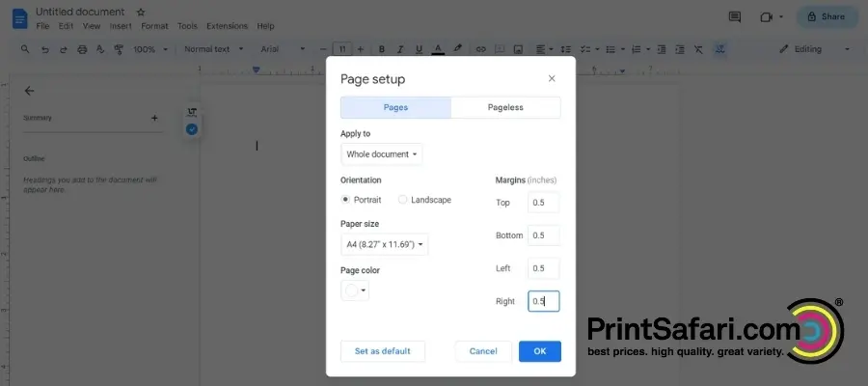Toggle Underline formatting in toolbar
The height and width of the screenshot is (386, 868).
(420, 49)
